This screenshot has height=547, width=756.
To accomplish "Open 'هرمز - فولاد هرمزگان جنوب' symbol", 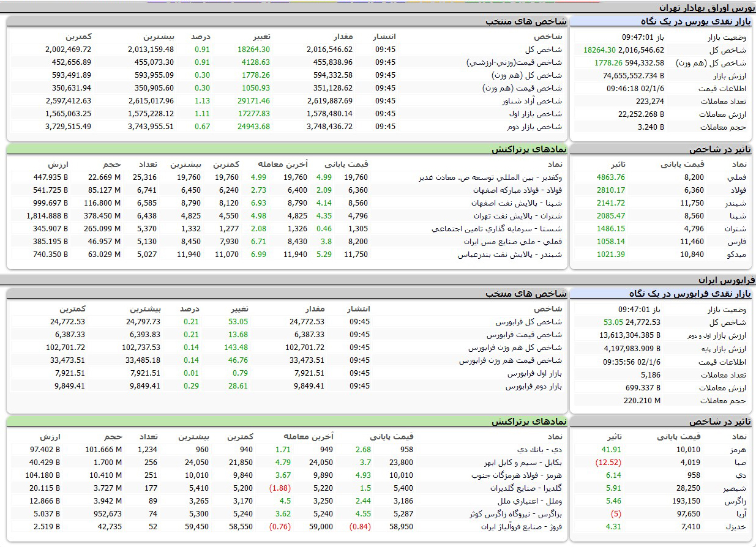I will (517, 475).
